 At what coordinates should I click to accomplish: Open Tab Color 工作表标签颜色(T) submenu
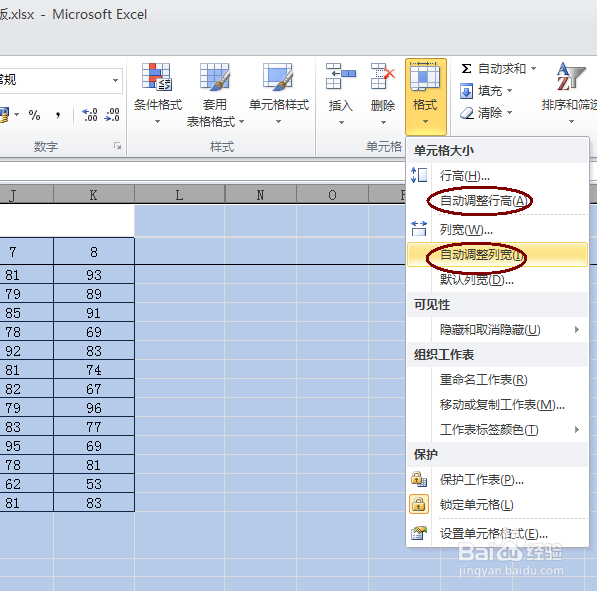(x=497, y=430)
